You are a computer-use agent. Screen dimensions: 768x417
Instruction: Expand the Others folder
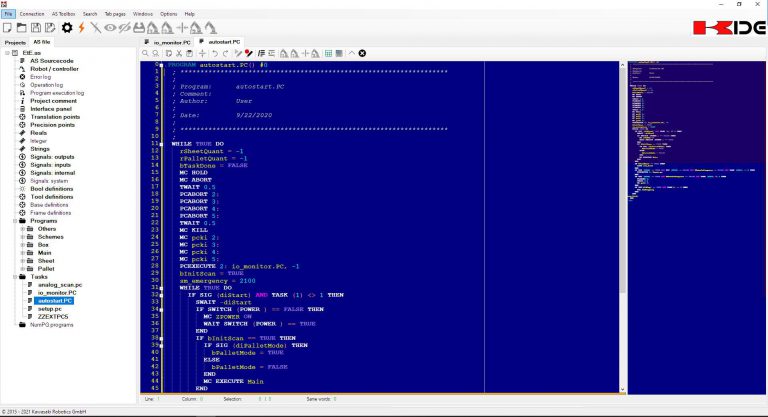(23, 229)
